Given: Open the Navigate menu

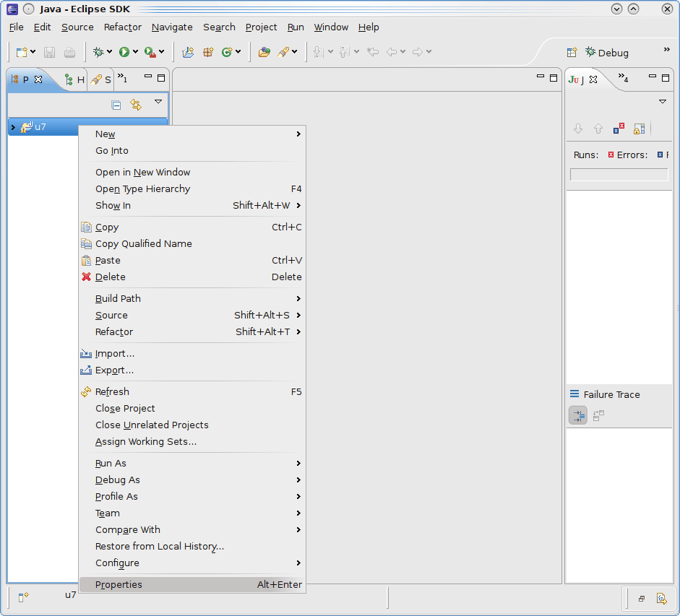Looking at the screenshot, I should coord(172,27).
